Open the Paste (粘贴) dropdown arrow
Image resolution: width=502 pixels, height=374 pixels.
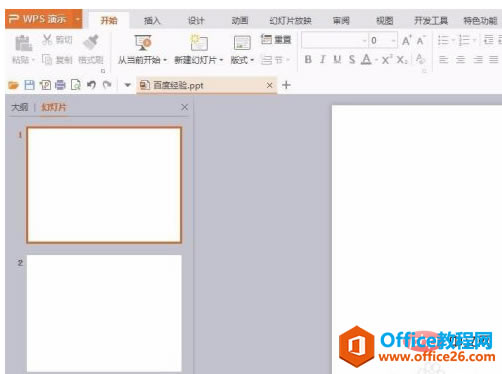coord(33,61)
